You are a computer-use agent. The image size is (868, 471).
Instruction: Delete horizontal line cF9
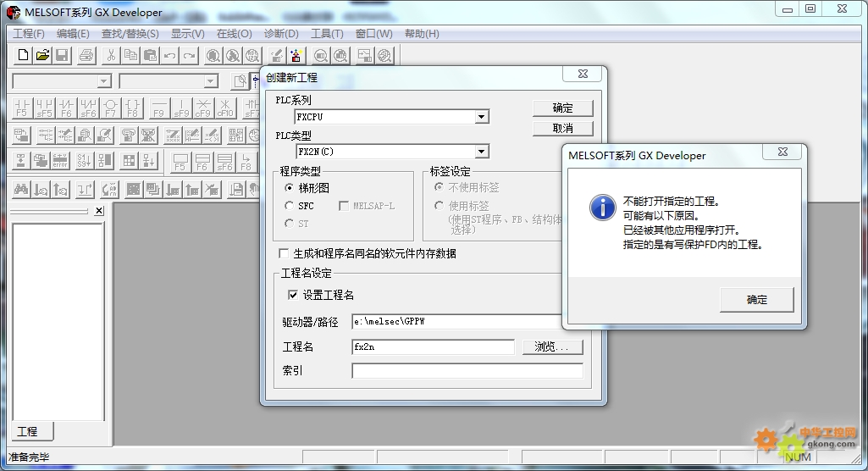pyautogui.click(x=203, y=108)
